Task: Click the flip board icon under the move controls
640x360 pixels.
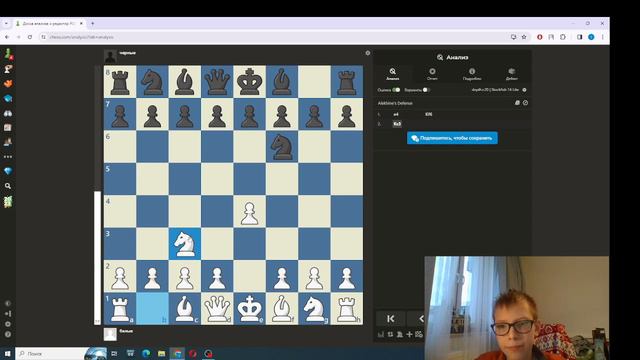Action: click(x=390, y=334)
